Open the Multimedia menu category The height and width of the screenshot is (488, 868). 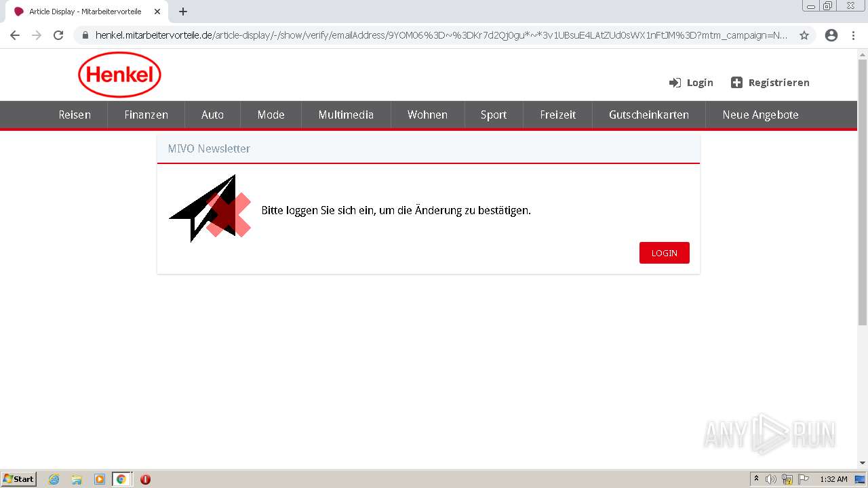click(346, 115)
